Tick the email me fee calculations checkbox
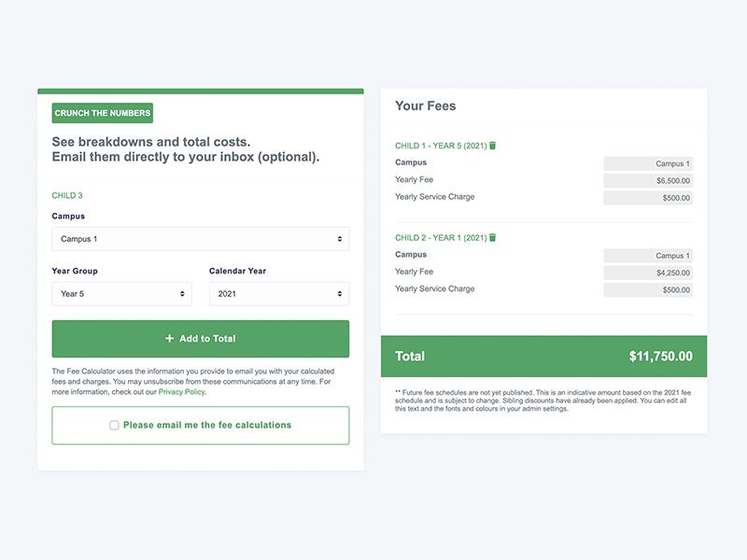 click(x=114, y=426)
